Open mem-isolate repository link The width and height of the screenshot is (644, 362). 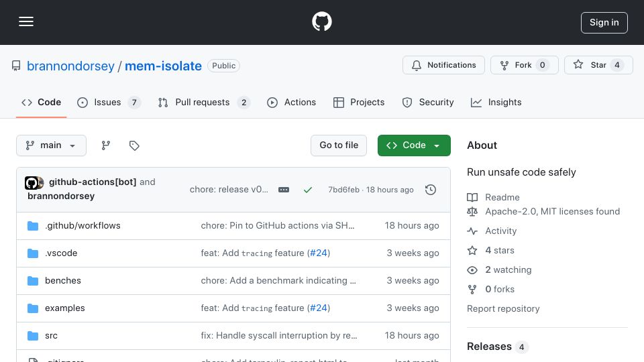point(163,66)
